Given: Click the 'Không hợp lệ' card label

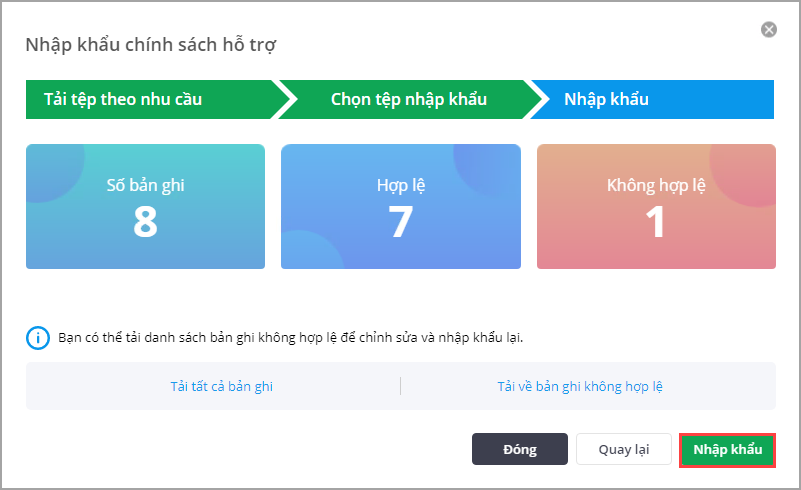Looking at the screenshot, I should point(655,185).
